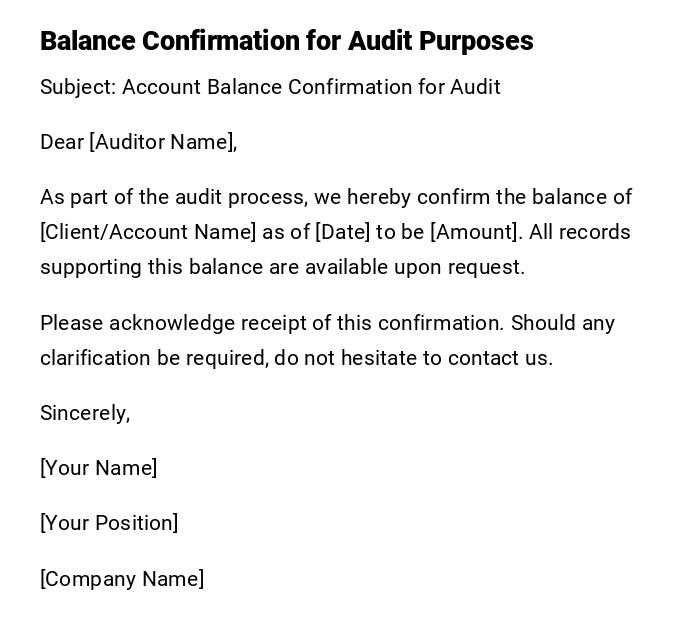This screenshot has height=641, width=700.
Task: Click the 'Balance Confirmation for Audit Purposes' heading
Action: click(286, 41)
